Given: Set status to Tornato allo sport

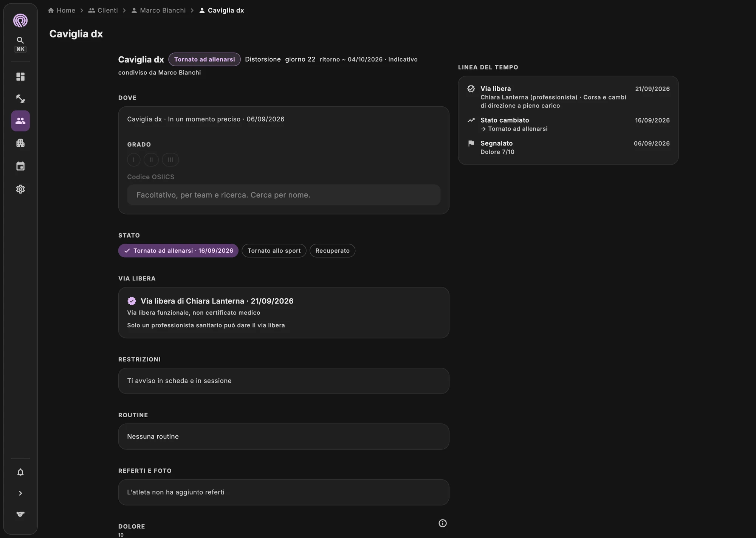Looking at the screenshot, I should tap(274, 250).
